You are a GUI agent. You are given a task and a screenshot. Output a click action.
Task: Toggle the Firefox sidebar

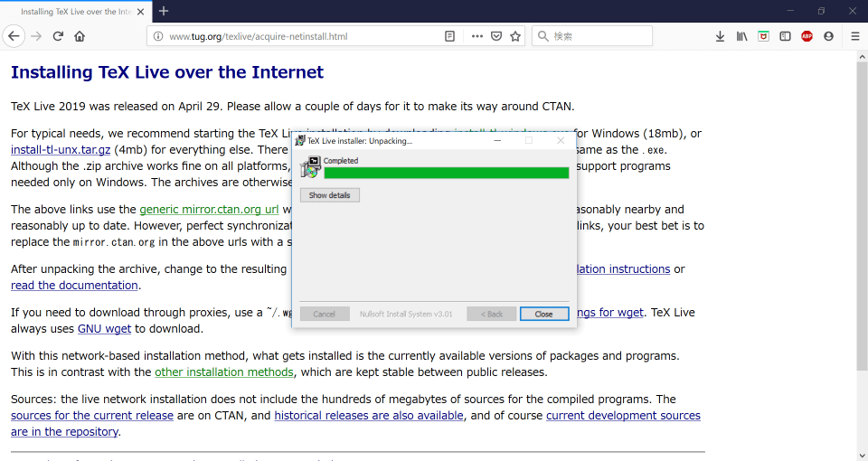[785, 36]
